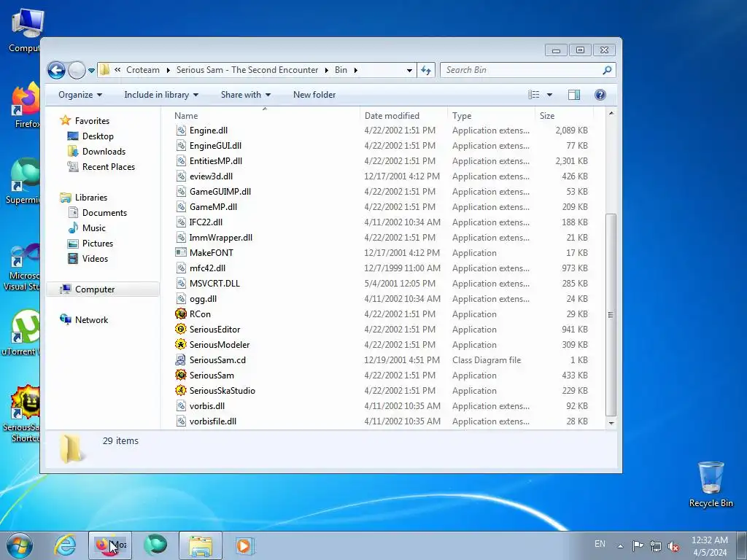Image resolution: width=747 pixels, height=560 pixels.
Task: Open the Explorer help icon
Action: [x=600, y=95]
